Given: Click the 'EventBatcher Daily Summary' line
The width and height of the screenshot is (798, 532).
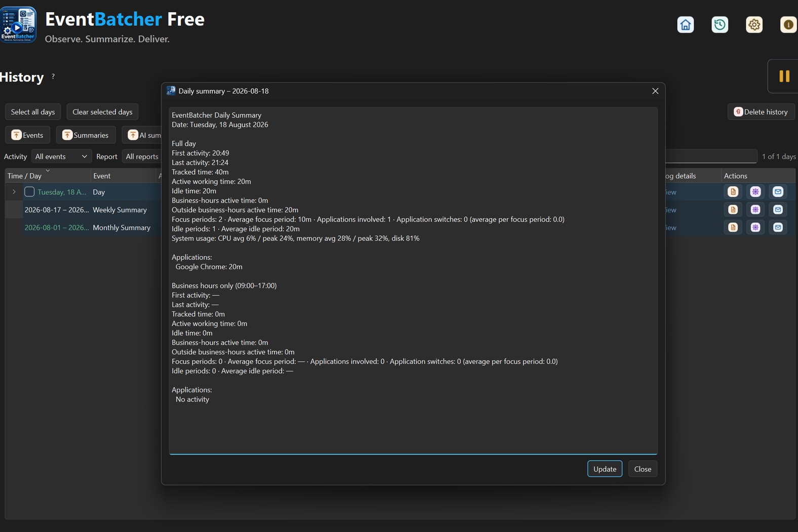Looking at the screenshot, I should coord(217,115).
